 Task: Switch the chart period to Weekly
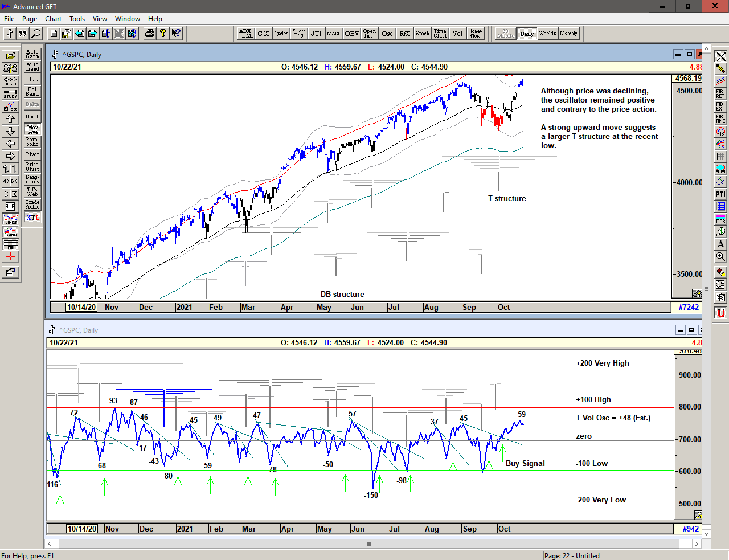(547, 34)
